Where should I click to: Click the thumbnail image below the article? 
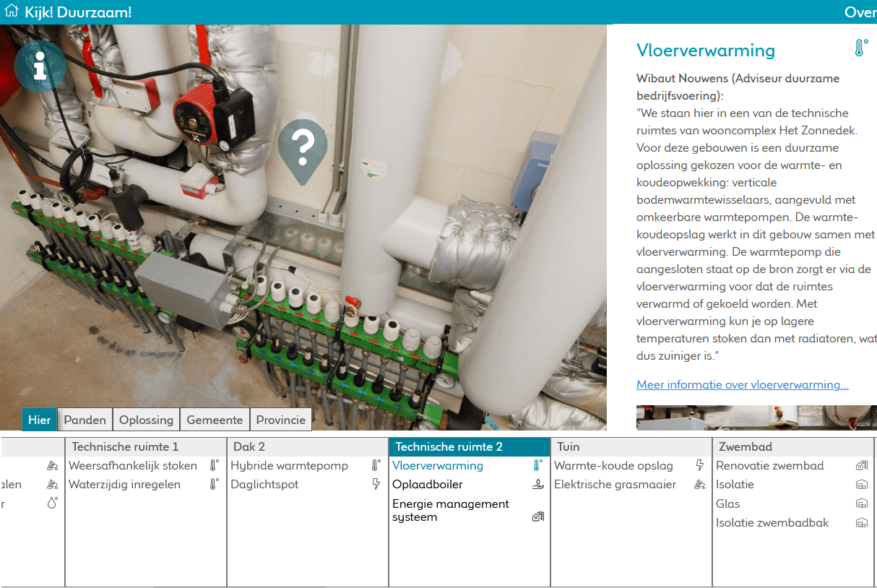click(x=756, y=418)
